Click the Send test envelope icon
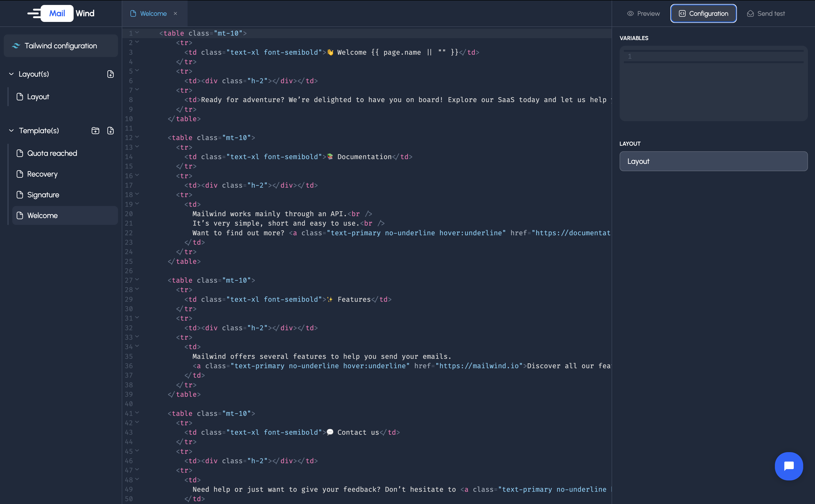 [x=750, y=14]
